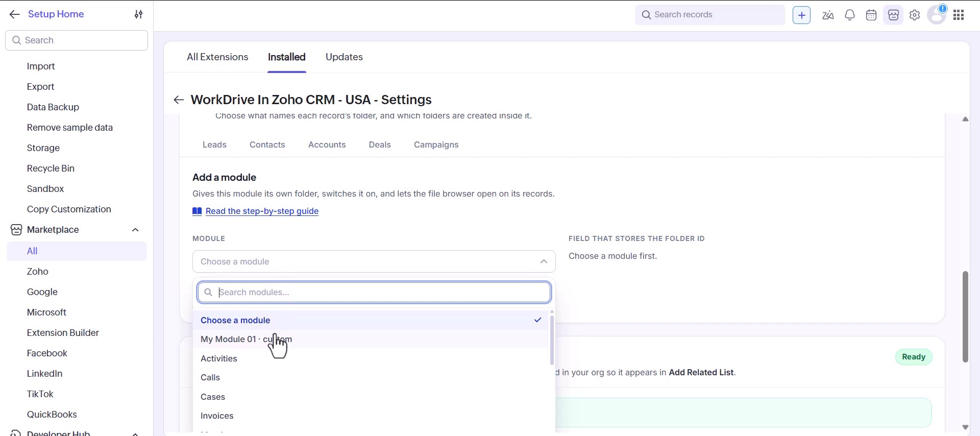This screenshot has height=436, width=980.
Task: Click the Search records field
Action: pyautogui.click(x=709, y=15)
